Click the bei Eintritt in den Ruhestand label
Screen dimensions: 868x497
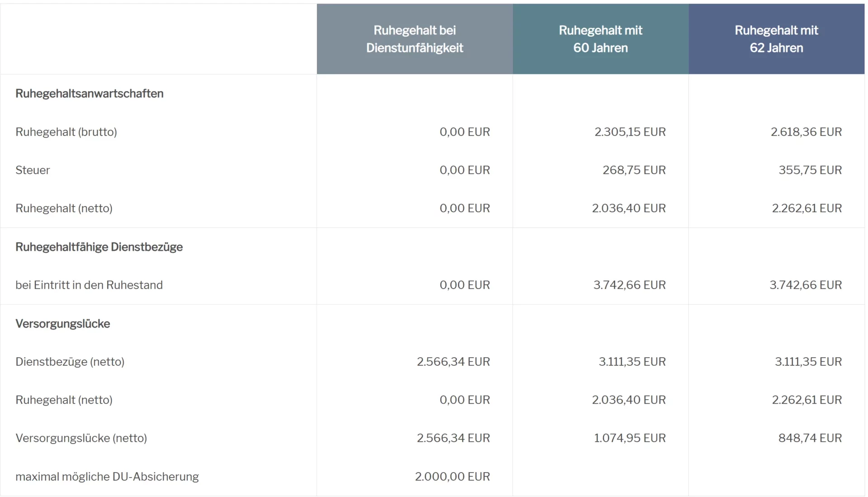click(x=89, y=285)
